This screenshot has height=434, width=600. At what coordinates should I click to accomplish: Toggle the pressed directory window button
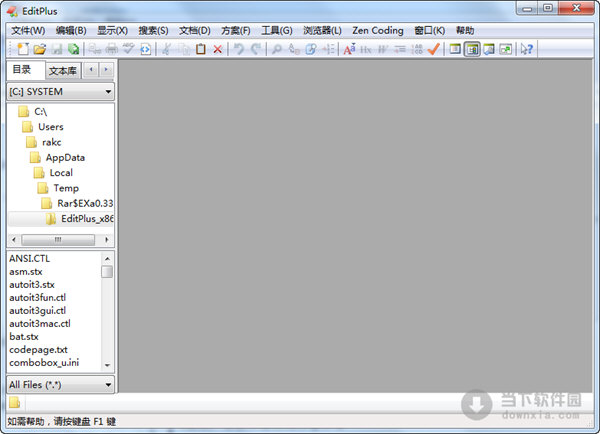click(472, 49)
